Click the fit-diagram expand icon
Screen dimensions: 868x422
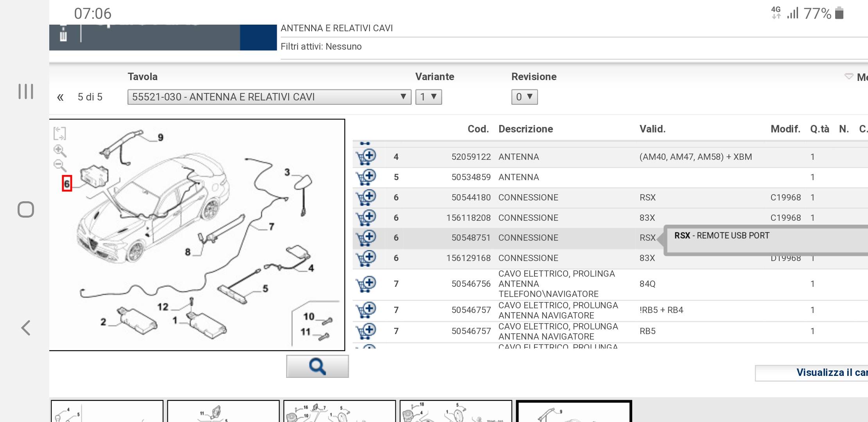(x=59, y=133)
